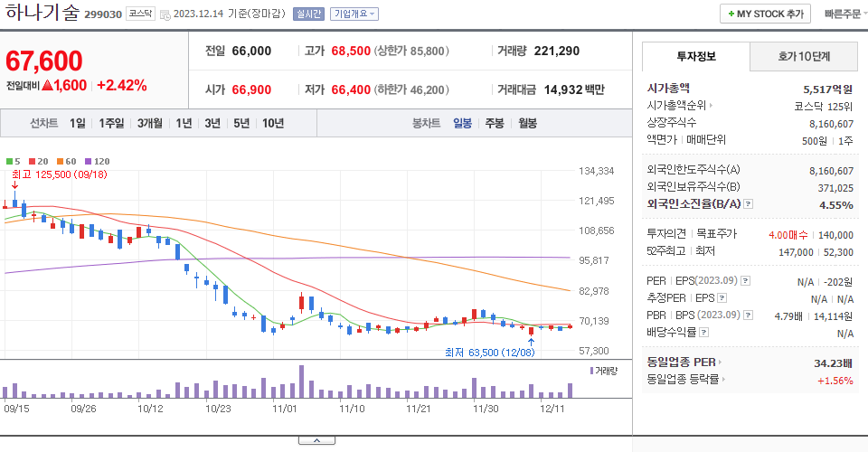Click the 코스닥 125위 ranking value
The image size is (868, 452).
[824, 107]
